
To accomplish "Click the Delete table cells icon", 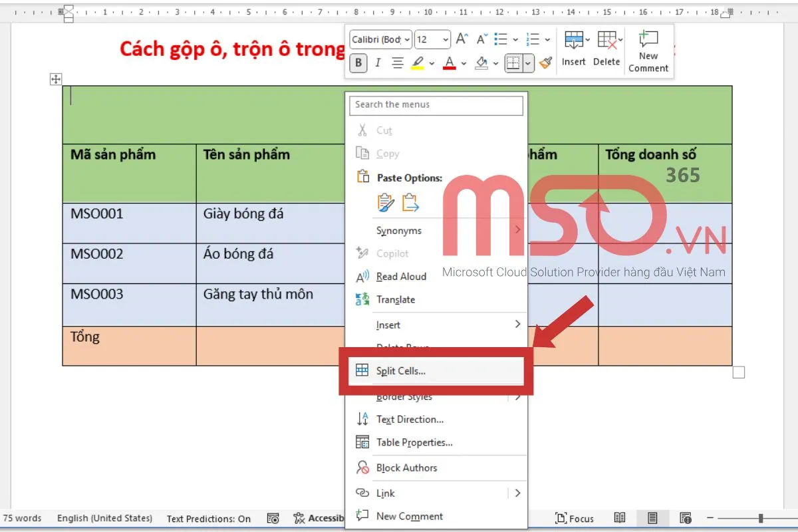I will point(606,41).
